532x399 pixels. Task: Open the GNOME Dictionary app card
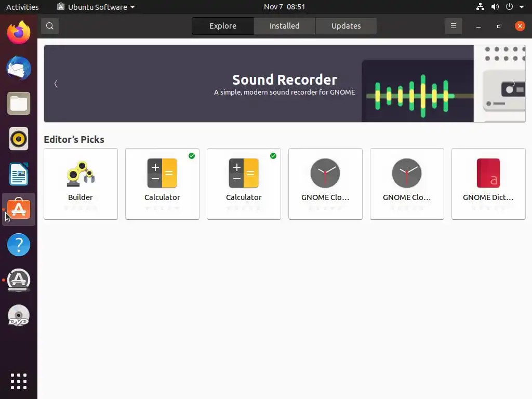488,183
